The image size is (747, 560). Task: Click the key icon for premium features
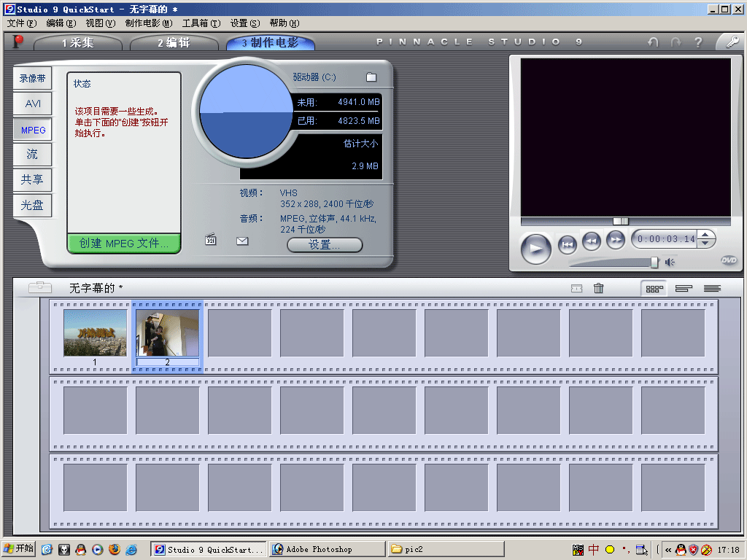[x=732, y=42]
